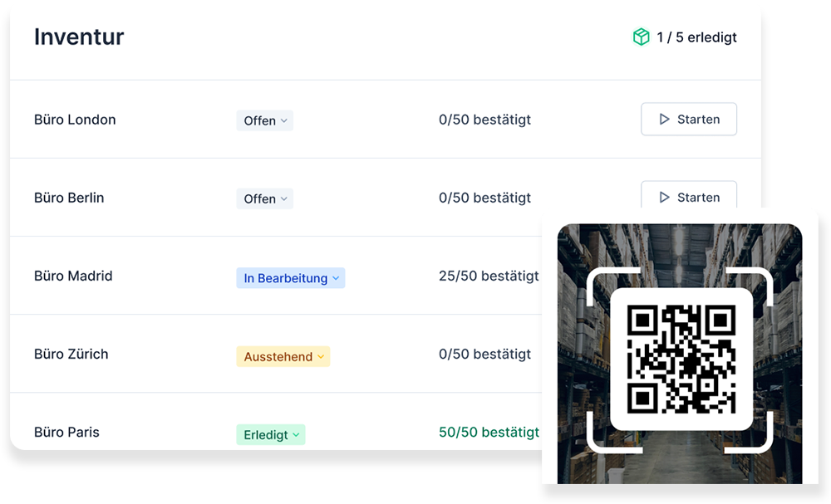Switch Paris's Erledigt status badge
Screen dimensions: 831x504
[x=271, y=433]
